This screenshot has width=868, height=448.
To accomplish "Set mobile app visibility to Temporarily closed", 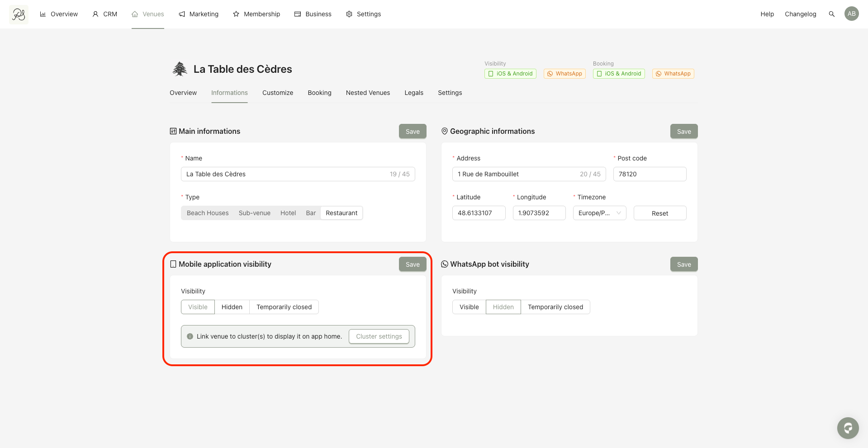I will (284, 307).
